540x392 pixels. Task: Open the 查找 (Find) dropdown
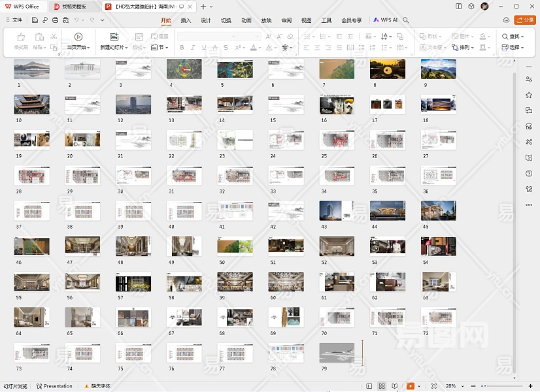[514, 37]
